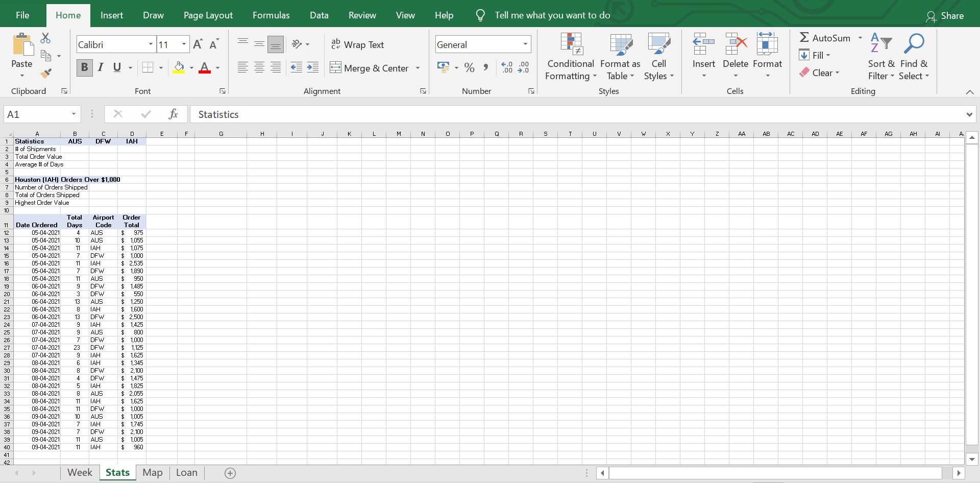980x483 pixels.
Task: Click the Cell Styles button
Action: 659,56
